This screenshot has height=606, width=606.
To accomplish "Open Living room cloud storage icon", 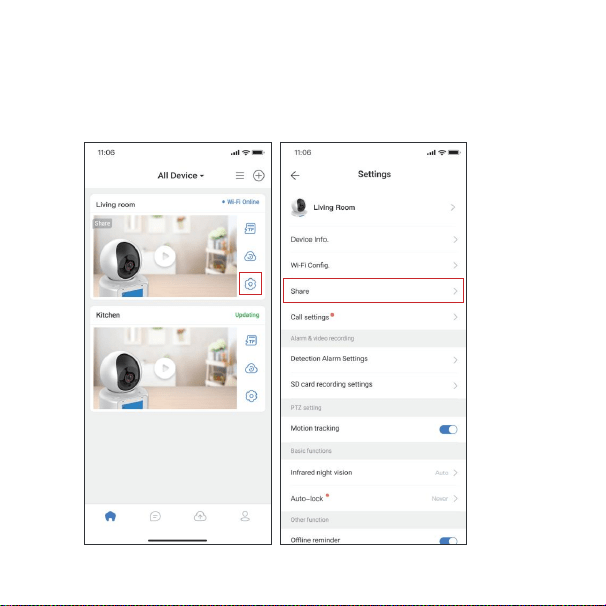I will pyautogui.click(x=250, y=256).
